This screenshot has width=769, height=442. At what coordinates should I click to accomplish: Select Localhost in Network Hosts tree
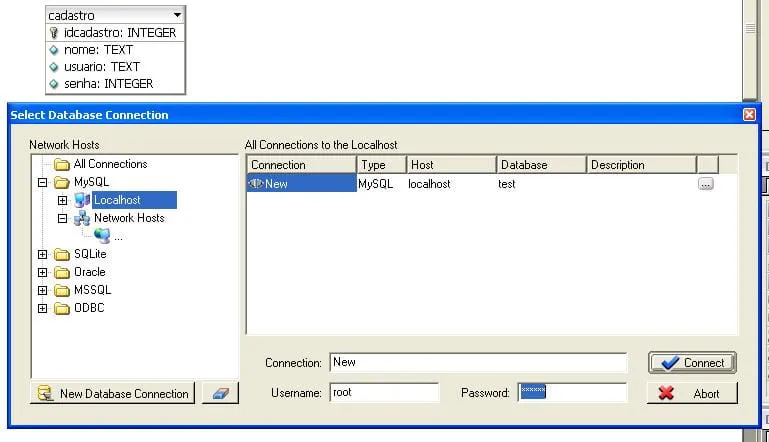coord(134,200)
